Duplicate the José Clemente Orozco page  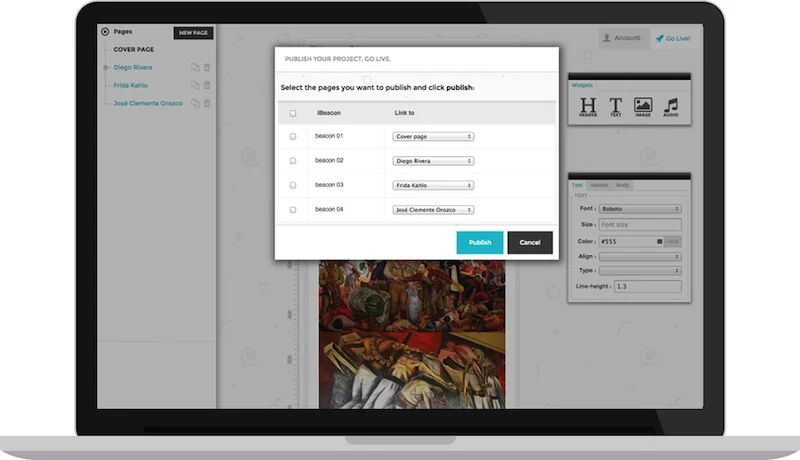click(x=195, y=103)
